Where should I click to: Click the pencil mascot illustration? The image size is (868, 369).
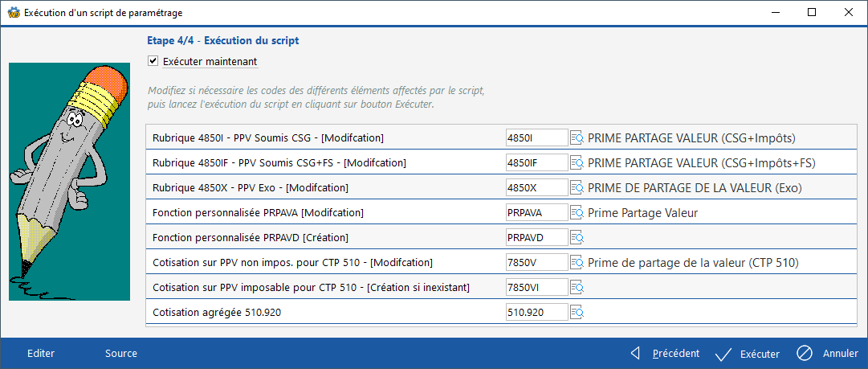69,182
